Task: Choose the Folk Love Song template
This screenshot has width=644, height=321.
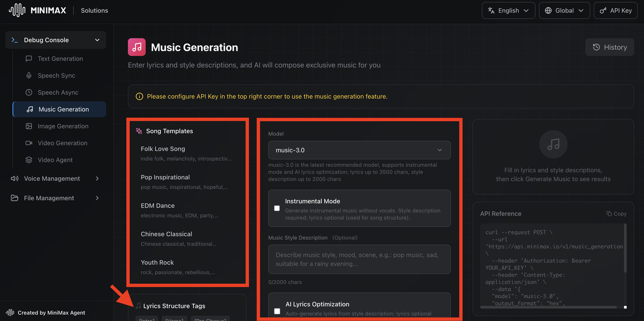Action: 187,153
